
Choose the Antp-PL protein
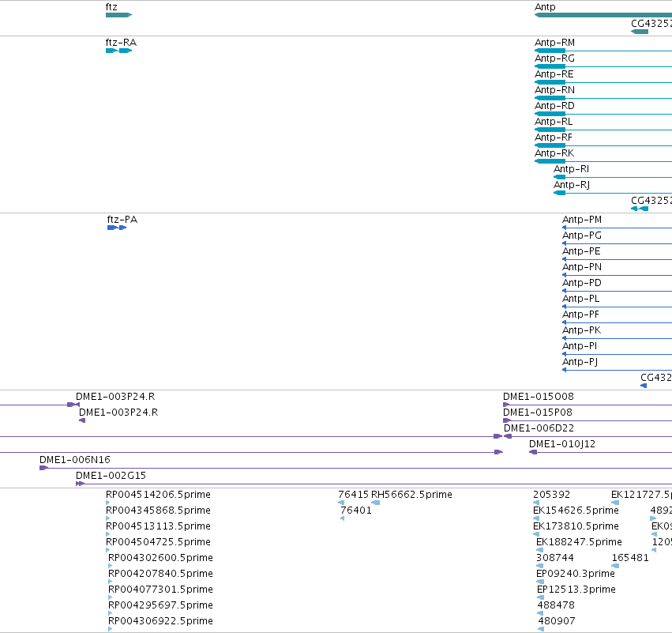[x=580, y=299]
